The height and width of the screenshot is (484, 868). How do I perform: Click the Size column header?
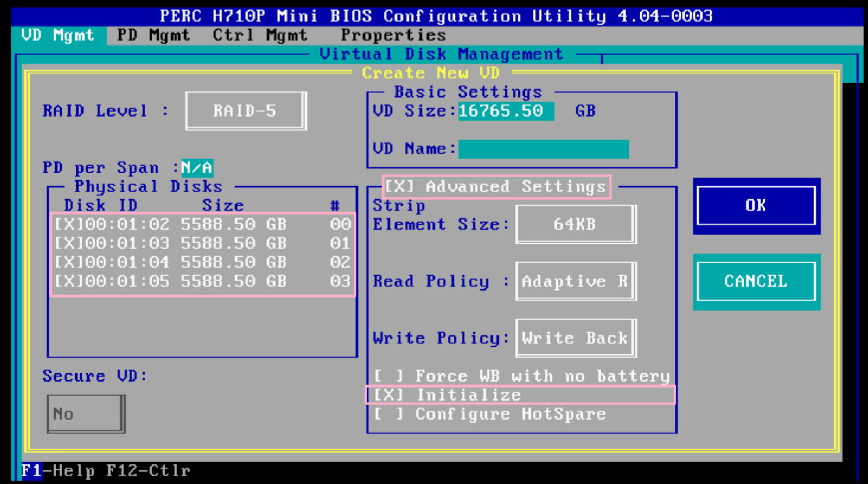(223, 206)
